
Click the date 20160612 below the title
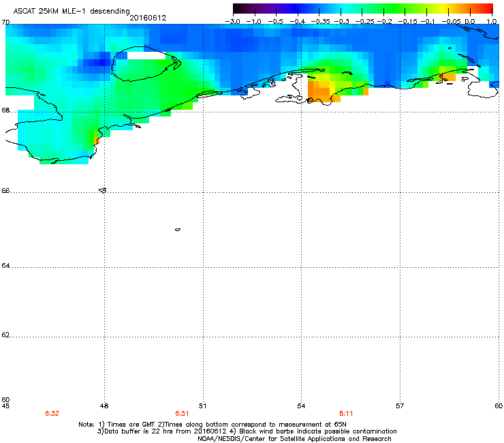pyautogui.click(x=148, y=18)
